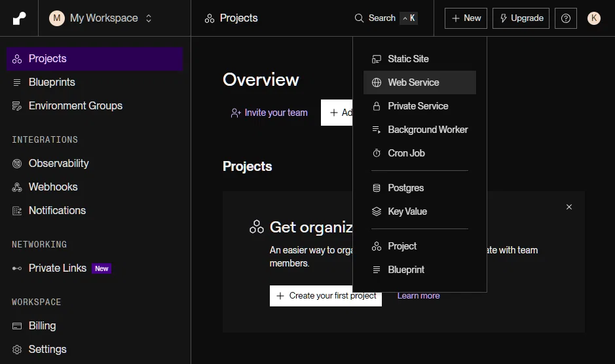Click the magnifier search icon
The width and height of the screenshot is (615, 364).
359,18
